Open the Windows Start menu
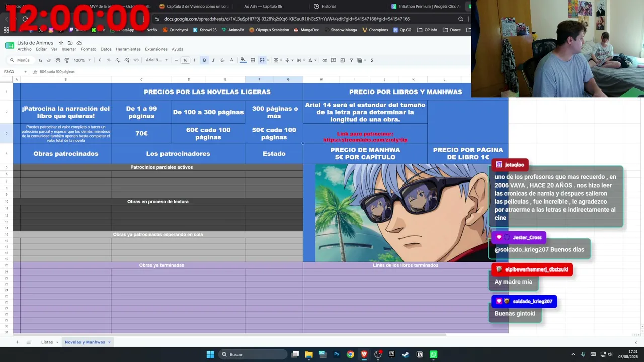This screenshot has width=644, height=362. 210,354
